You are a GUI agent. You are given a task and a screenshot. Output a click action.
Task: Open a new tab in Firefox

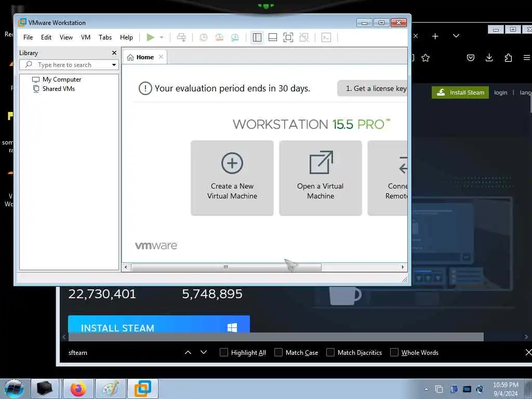(x=435, y=36)
